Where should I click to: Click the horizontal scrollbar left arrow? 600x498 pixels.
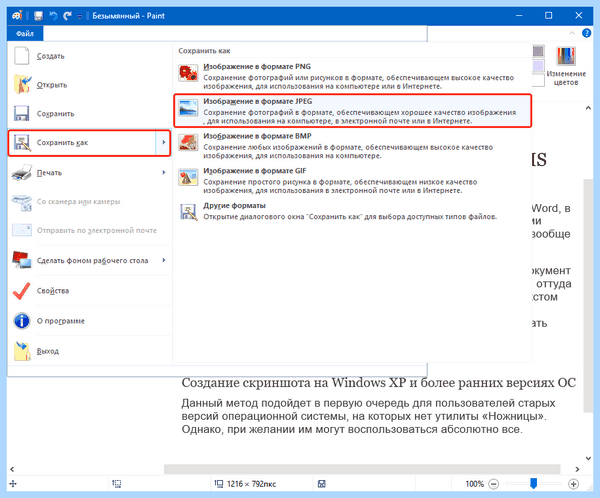coord(12,469)
